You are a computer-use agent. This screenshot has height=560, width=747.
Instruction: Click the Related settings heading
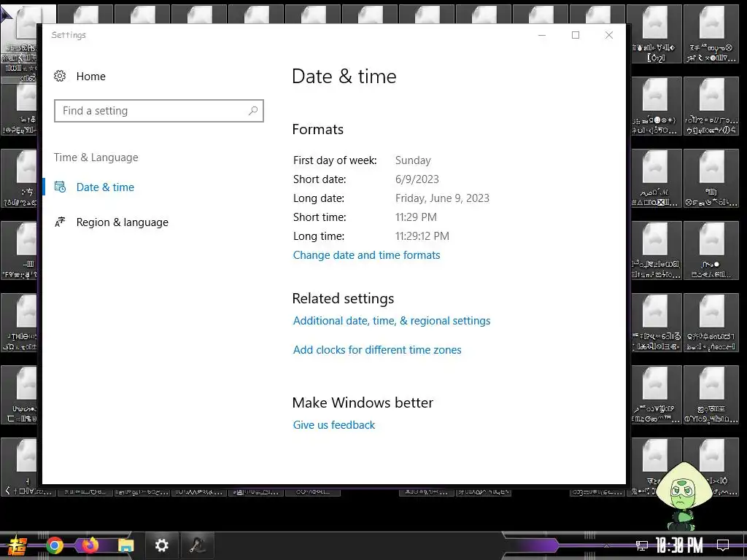coord(343,298)
